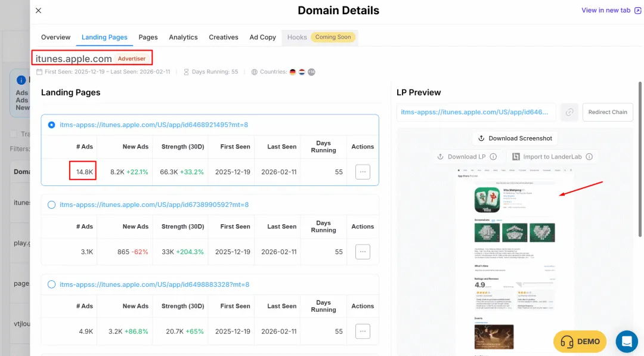Screen dimensions: 644x356
Task: Open the Pages tab
Action: click(148, 37)
